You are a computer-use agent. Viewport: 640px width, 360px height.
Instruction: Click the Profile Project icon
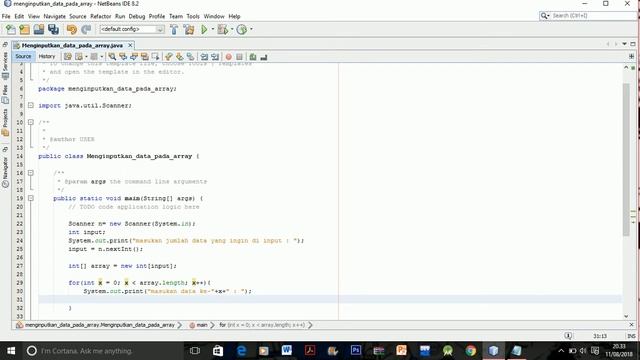point(242,29)
